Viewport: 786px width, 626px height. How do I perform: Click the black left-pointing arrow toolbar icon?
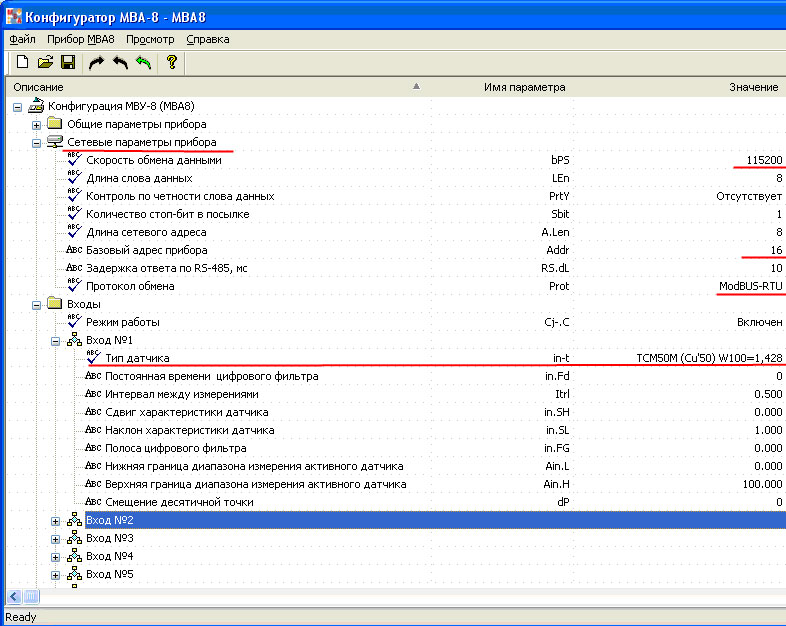tap(120, 63)
